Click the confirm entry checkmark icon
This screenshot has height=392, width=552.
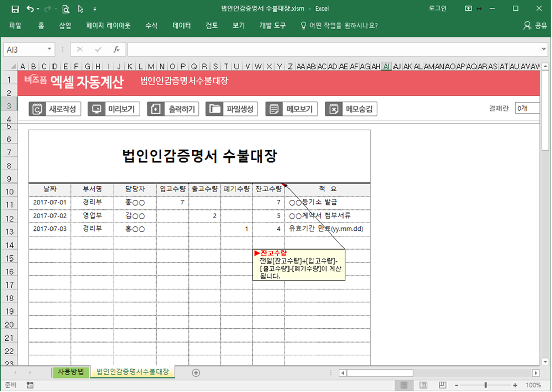(98, 49)
